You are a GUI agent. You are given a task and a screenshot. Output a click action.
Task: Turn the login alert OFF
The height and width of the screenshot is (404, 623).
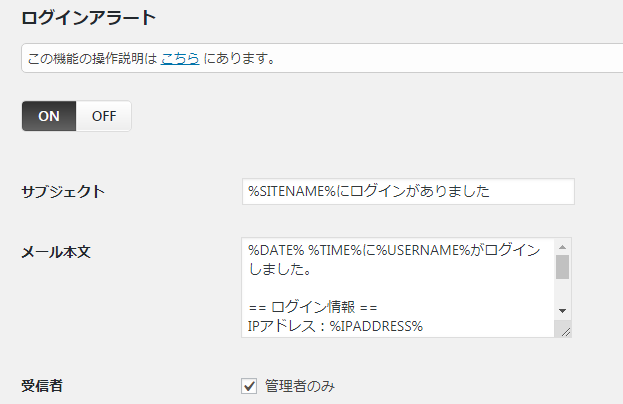(104, 116)
